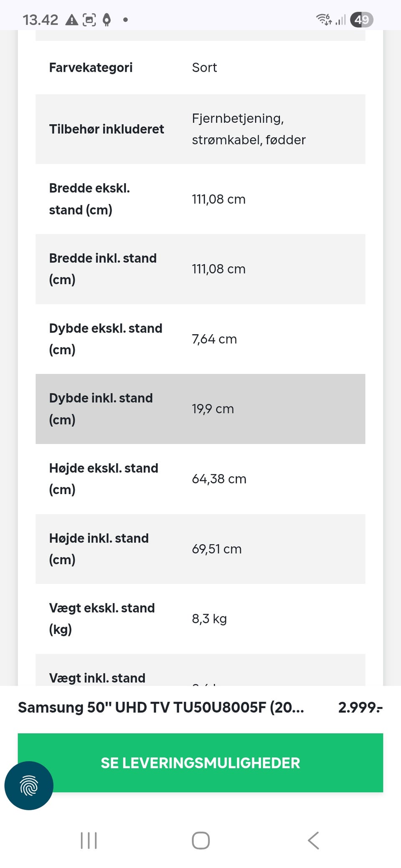Tap the Tilbehør inkluderet row
This screenshot has height=868, width=401.
click(x=200, y=129)
